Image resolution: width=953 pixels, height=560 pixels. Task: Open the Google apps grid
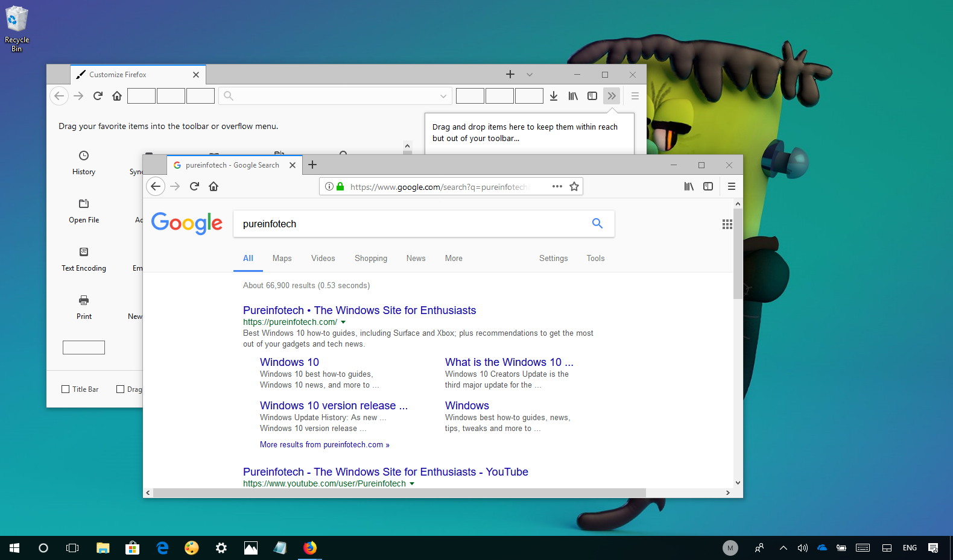[727, 224]
